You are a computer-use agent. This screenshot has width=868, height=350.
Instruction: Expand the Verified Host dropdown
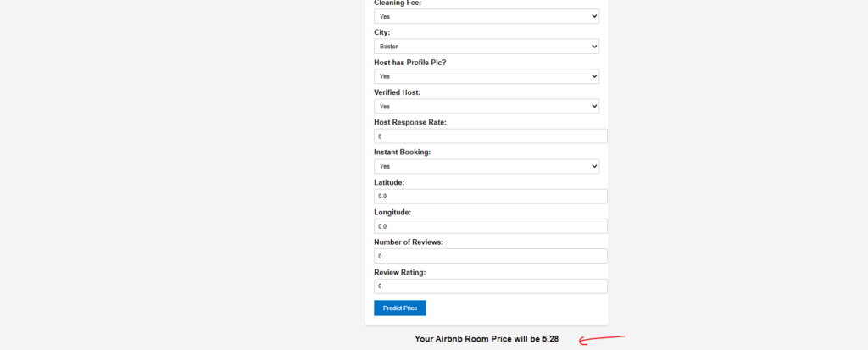pos(486,107)
